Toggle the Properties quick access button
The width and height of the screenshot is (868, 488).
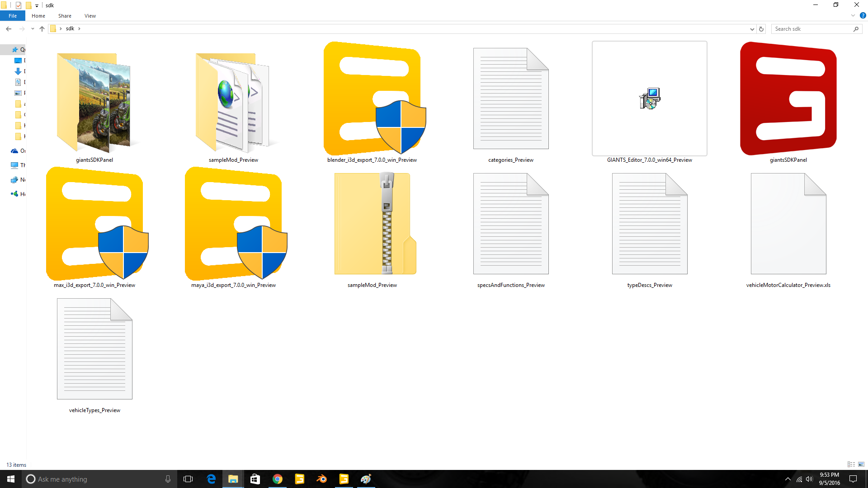[19, 5]
